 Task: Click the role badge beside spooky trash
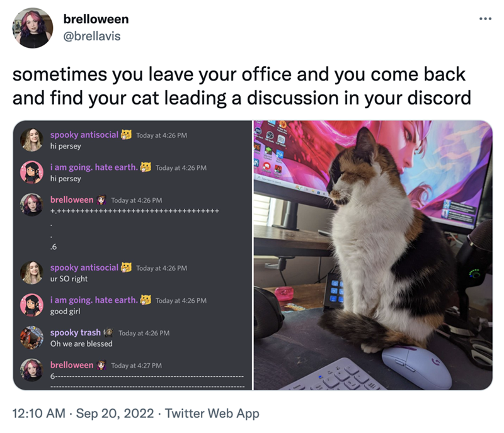coord(108,332)
